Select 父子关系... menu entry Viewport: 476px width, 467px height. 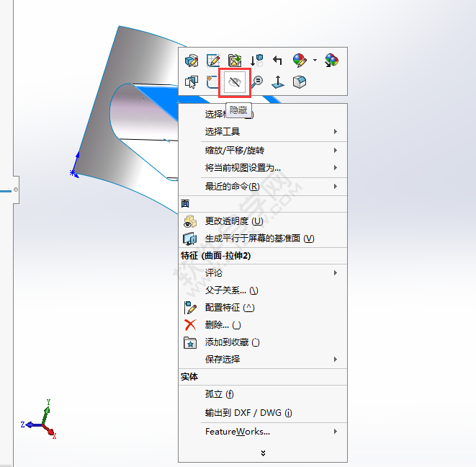click(x=263, y=290)
